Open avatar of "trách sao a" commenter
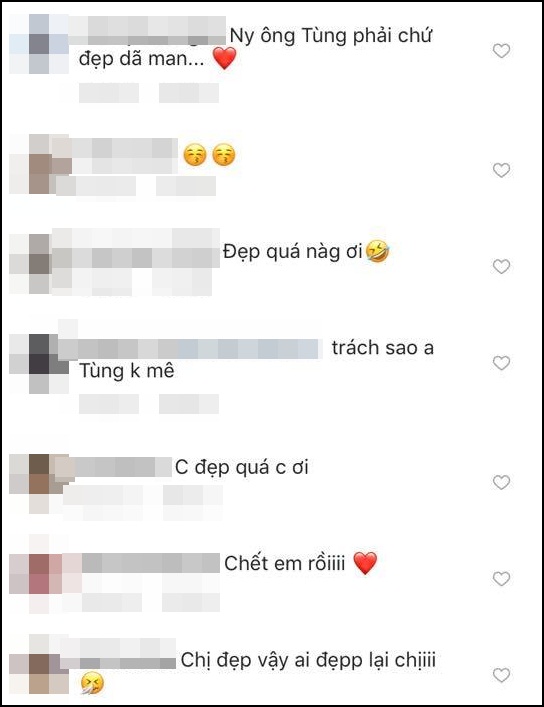This screenshot has height=707, width=544. (39, 363)
